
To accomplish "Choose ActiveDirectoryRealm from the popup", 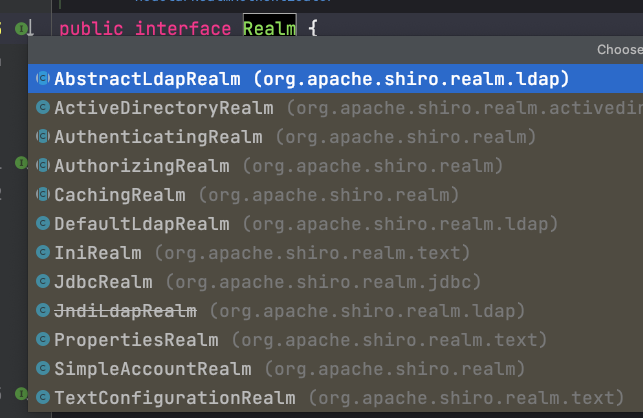I will 335,108.
